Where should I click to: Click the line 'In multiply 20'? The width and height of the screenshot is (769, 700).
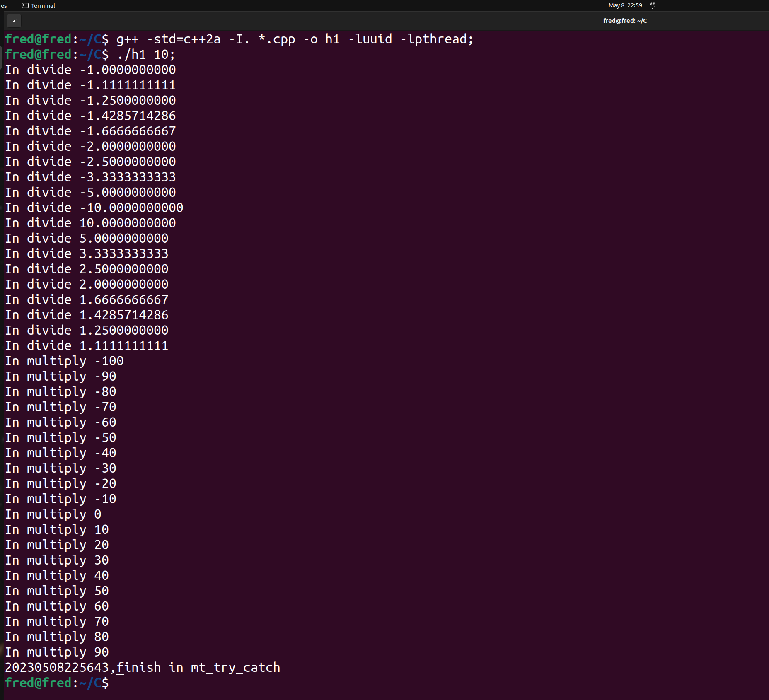tap(57, 545)
